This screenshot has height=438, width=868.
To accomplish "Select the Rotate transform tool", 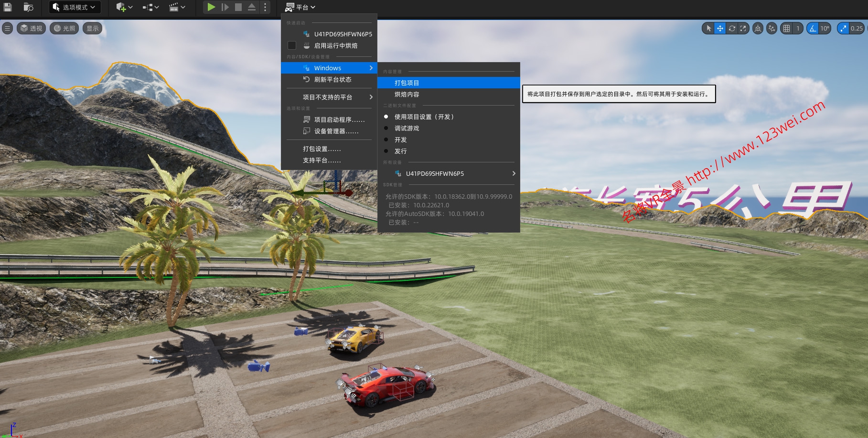I will [x=731, y=29].
